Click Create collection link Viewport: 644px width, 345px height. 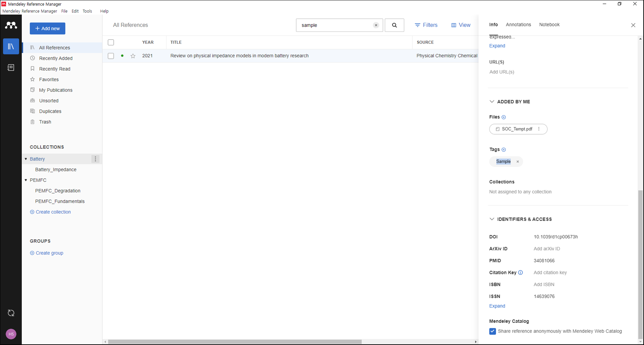click(x=50, y=212)
